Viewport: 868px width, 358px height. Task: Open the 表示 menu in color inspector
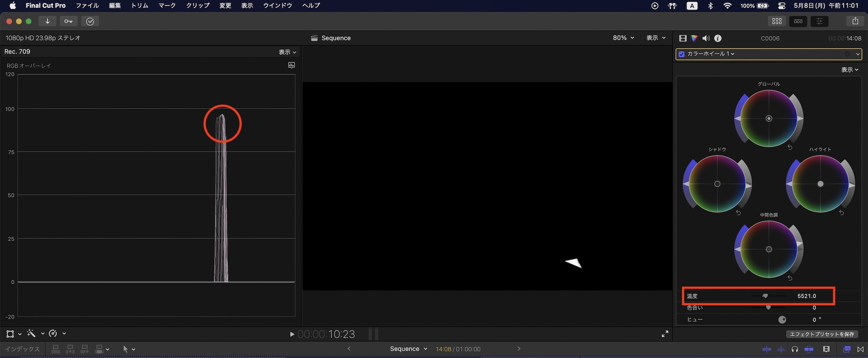(850, 69)
